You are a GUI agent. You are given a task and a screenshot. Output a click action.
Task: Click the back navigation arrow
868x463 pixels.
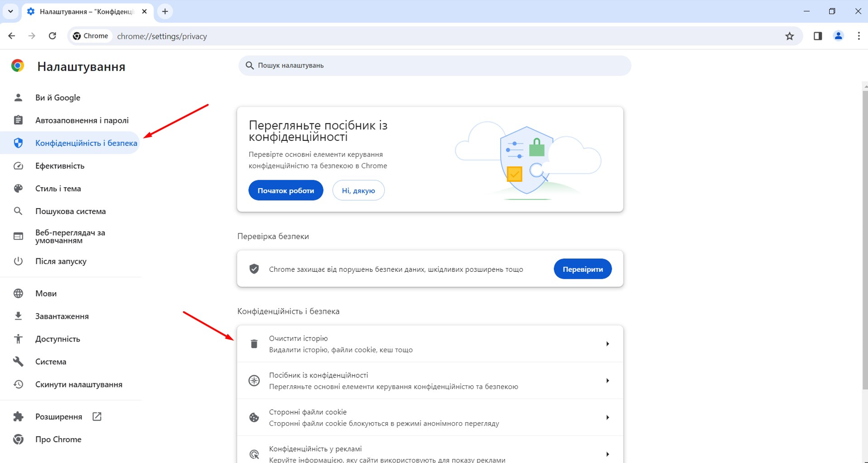click(x=11, y=36)
